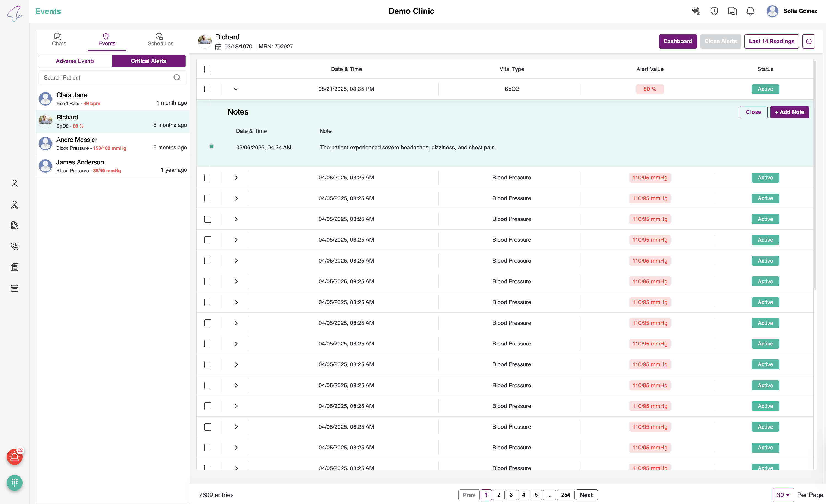The height and width of the screenshot is (504, 826).
Task: Check the box for the SpO2 alert row
Action: click(208, 89)
